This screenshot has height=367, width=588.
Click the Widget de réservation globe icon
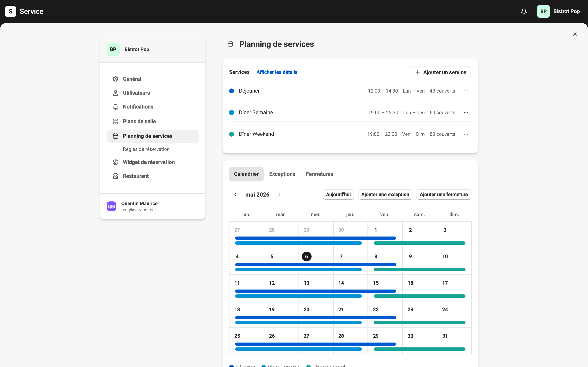coord(115,162)
